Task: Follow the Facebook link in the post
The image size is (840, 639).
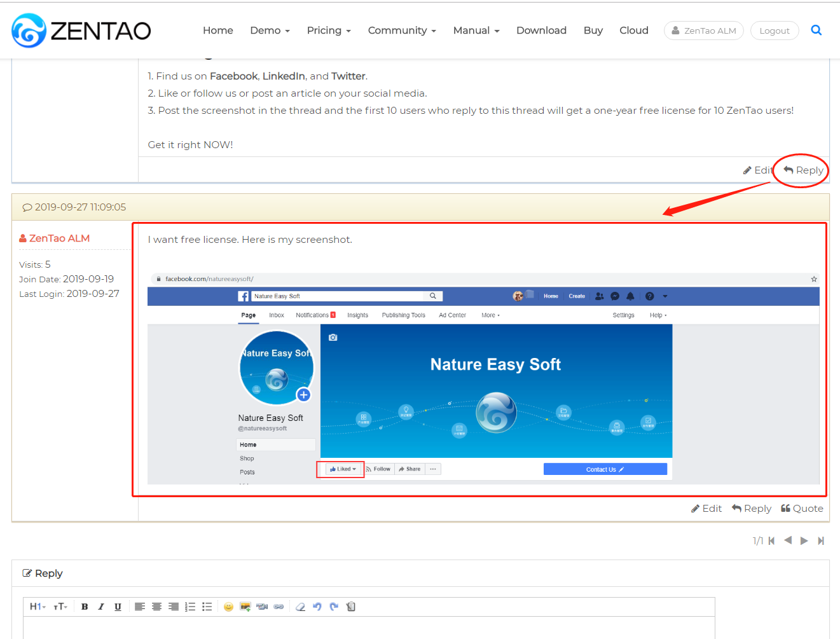Action: pos(233,76)
